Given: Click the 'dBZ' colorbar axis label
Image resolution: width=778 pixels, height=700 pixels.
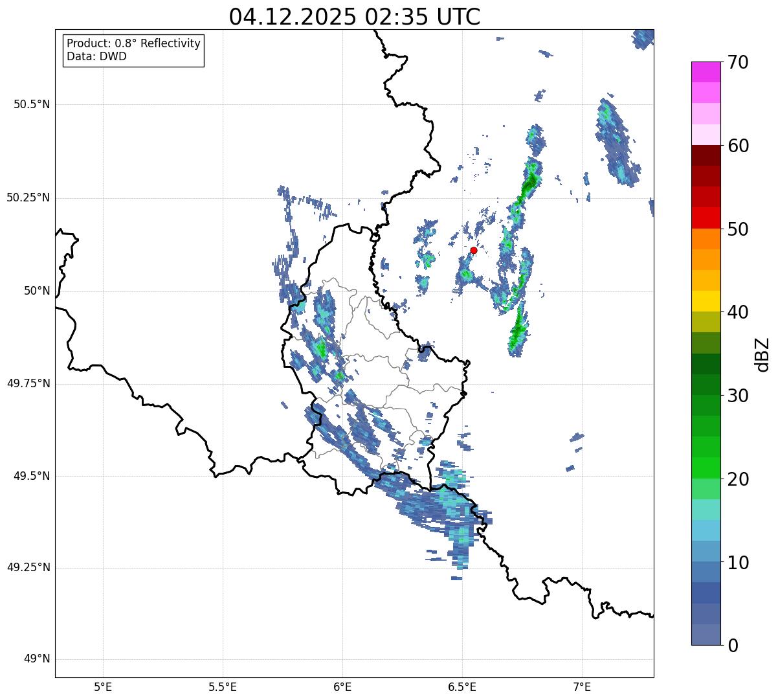Looking at the screenshot, I should click(762, 354).
